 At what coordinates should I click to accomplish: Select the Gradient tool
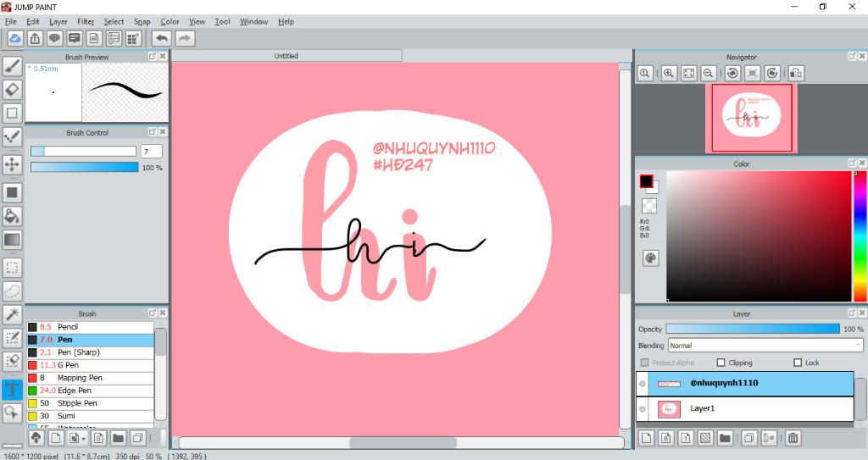(x=12, y=240)
